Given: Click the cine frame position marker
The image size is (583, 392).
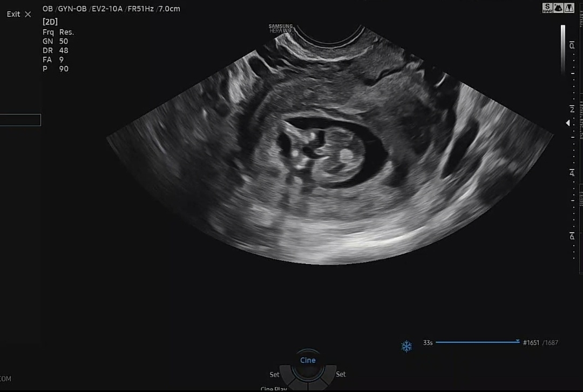Looking at the screenshot, I should pyautogui.click(x=518, y=341).
